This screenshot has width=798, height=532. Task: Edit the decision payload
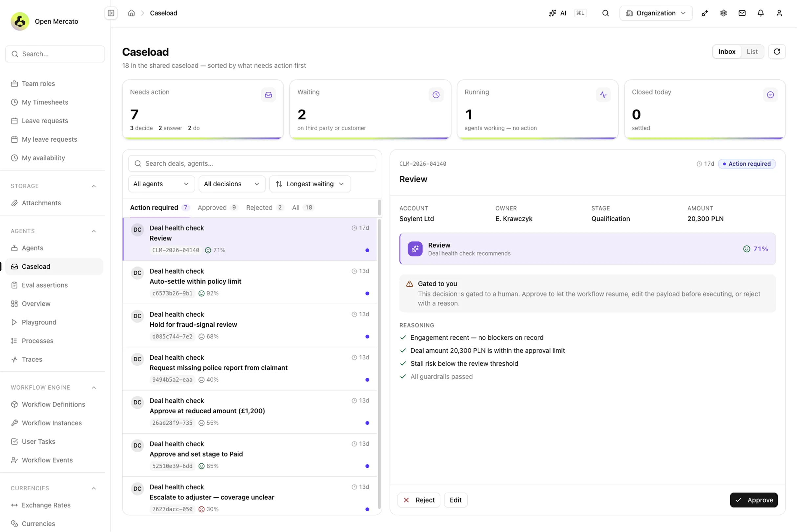pos(455,500)
